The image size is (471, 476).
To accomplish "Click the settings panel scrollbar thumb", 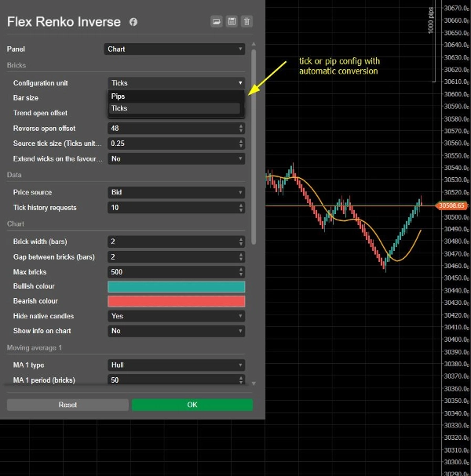I will pos(254,147).
